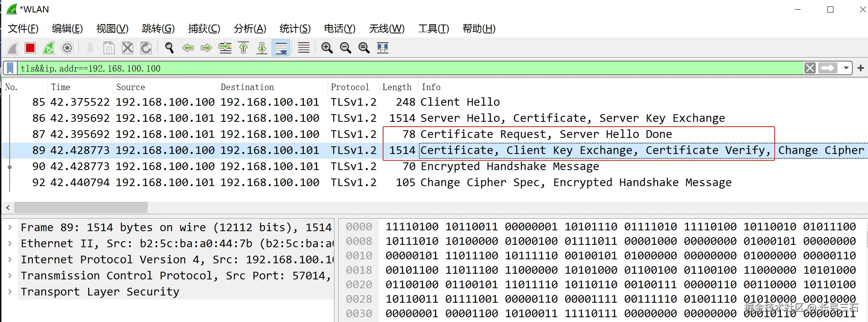Jump to the first packet
The height and width of the screenshot is (322, 868).
(243, 48)
